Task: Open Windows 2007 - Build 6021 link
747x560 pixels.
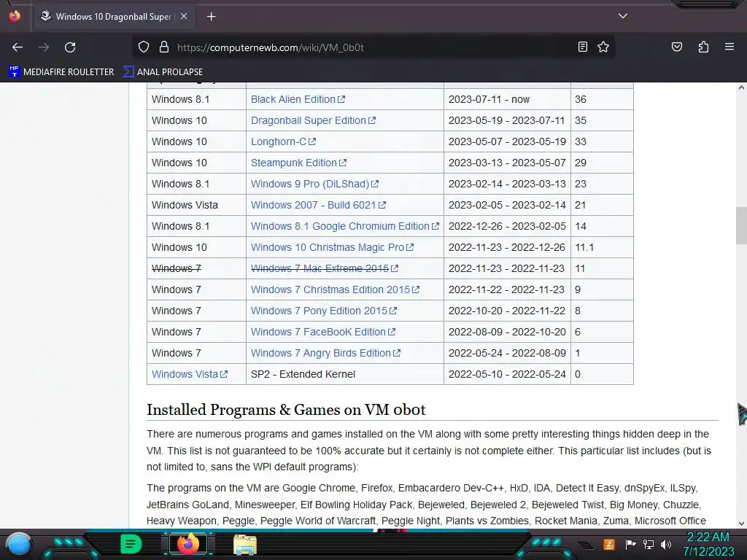Action: [318, 205]
